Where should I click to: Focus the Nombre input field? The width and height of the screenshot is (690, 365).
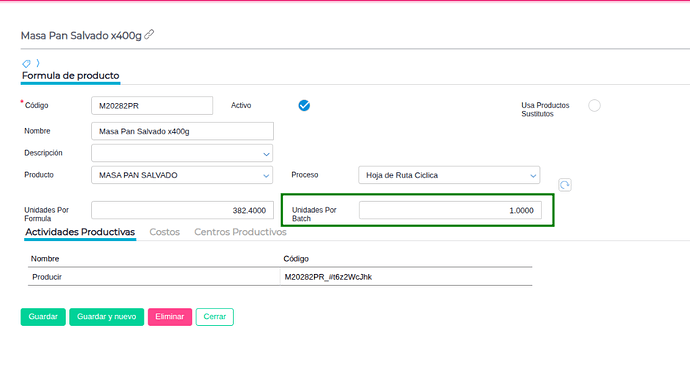coord(182,131)
